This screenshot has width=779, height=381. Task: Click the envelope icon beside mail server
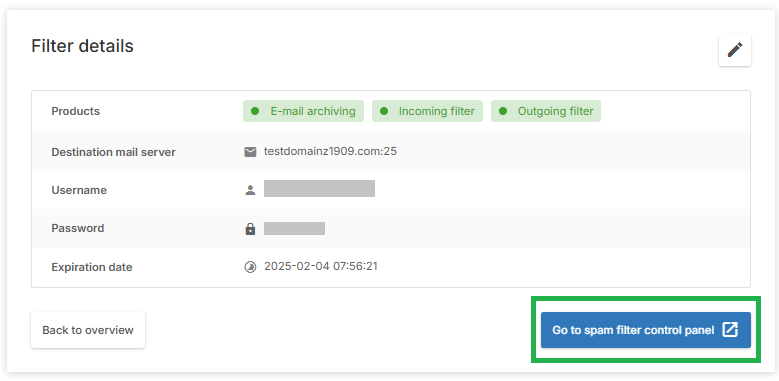250,152
